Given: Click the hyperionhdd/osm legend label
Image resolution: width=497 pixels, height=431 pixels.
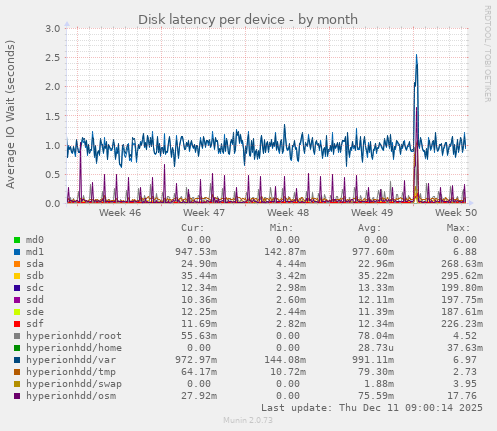Looking at the screenshot, I should (x=71, y=396).
